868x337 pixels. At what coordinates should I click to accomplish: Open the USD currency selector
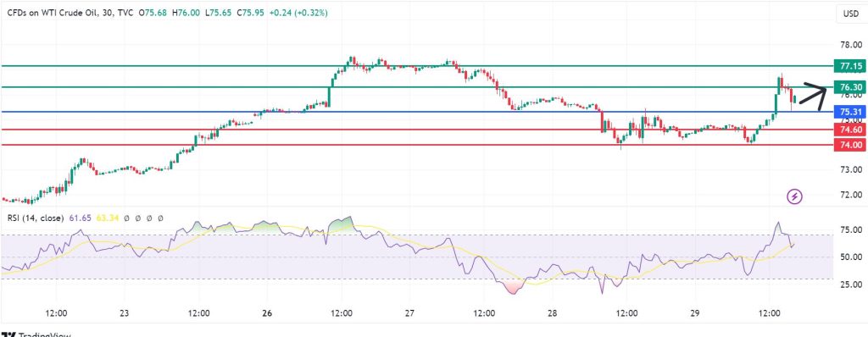point(850,14)
